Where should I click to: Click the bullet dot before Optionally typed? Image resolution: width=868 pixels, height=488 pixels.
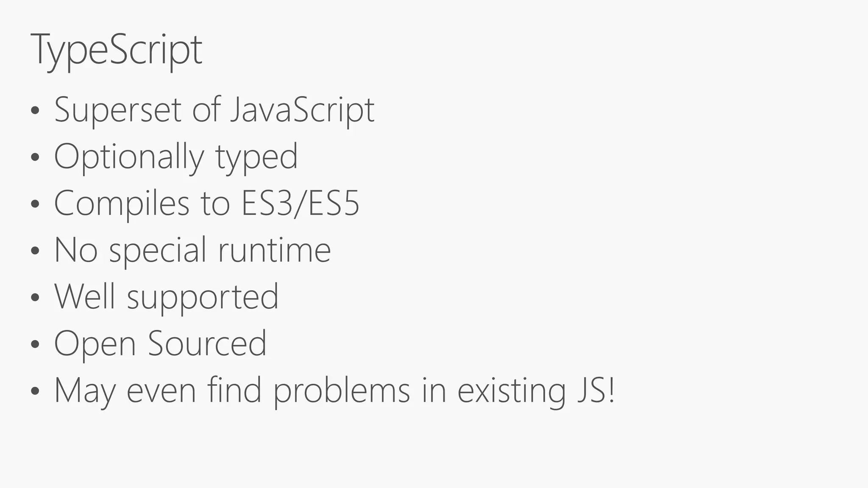click(x=35, y=158)
